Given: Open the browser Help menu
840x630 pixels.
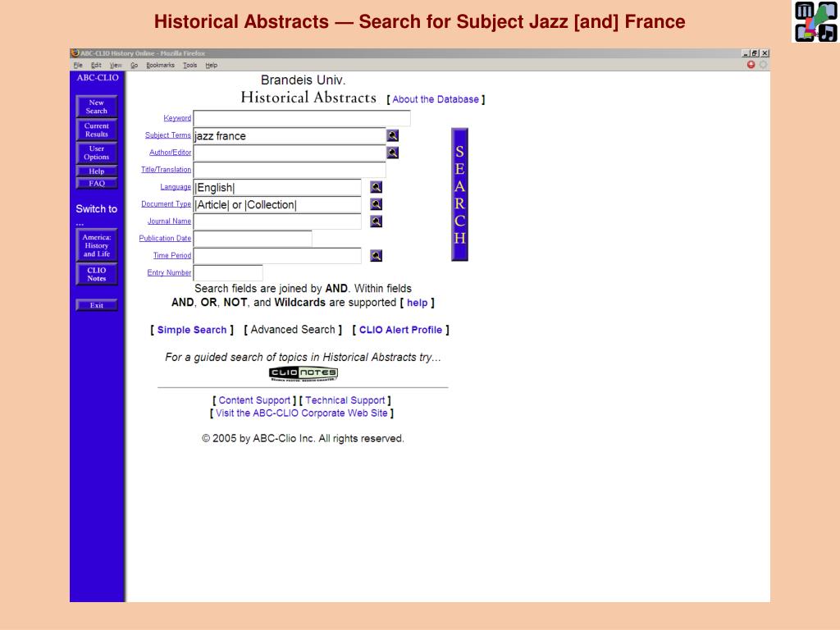Looking at the screenshot, I should 212,66.
